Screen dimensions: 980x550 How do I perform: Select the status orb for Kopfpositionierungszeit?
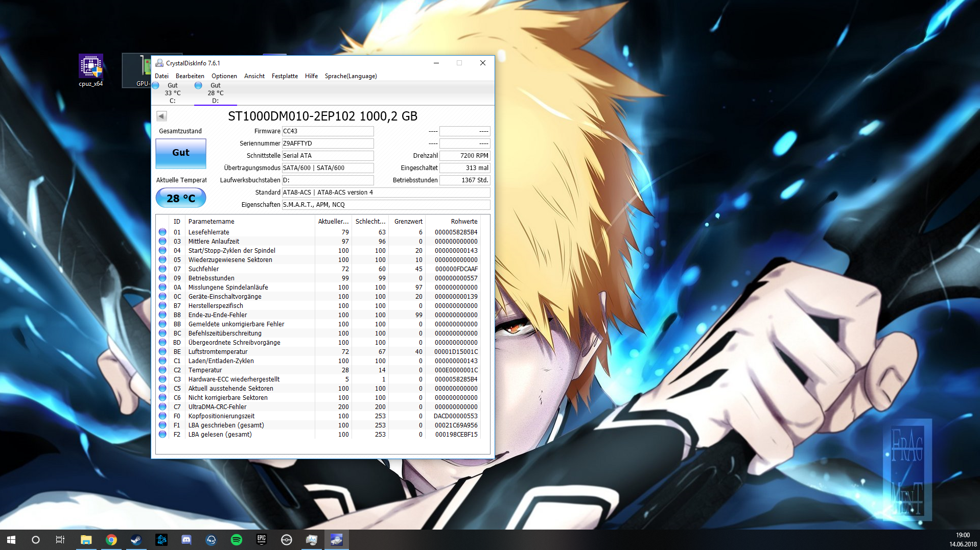coord(162,416)
